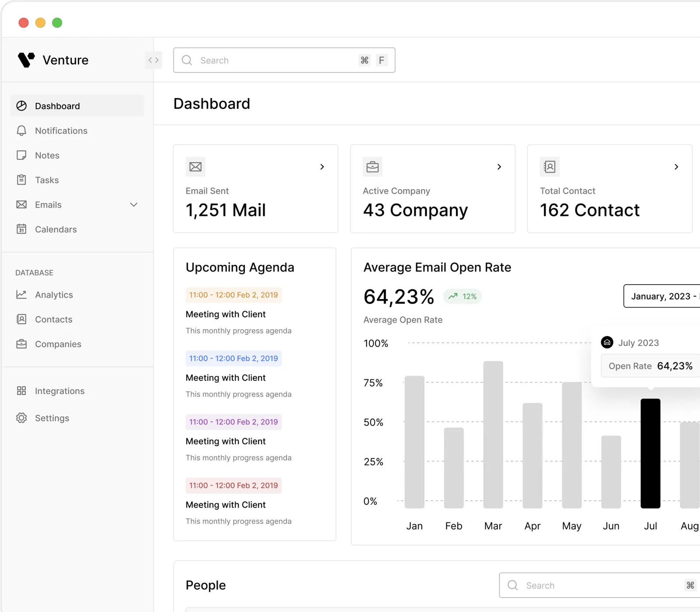This screenshot has width=700, height=612.
Task: Click the command key badge in top search
Action: [x=364, y=60]
